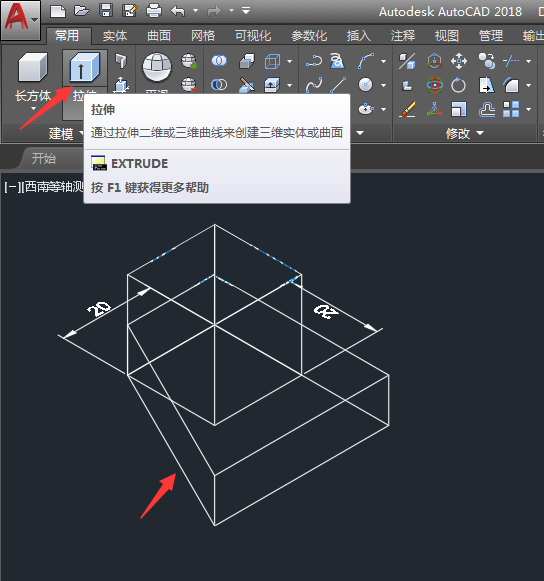Select the Circle draw tool
The image size is (544, 581).
coord(365,85)
